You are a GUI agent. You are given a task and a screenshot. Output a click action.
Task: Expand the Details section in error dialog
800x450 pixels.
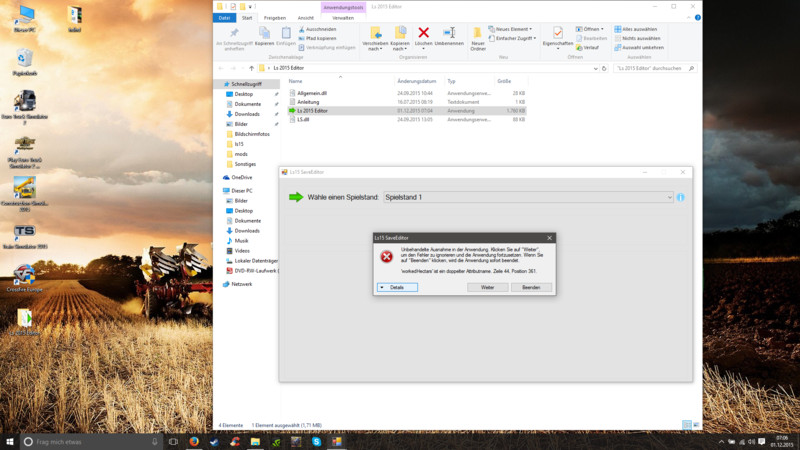pyautogui.click(x=396, y=287)
